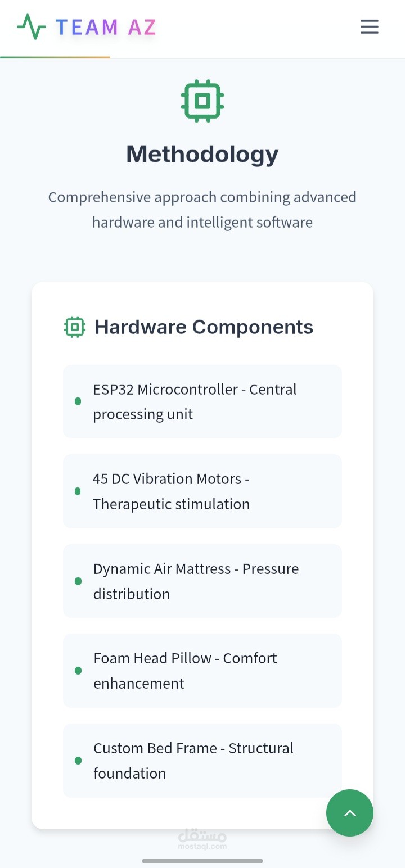Click the Hardware Components card heading
The image size is (405, 868).
(x=204, y=327)
